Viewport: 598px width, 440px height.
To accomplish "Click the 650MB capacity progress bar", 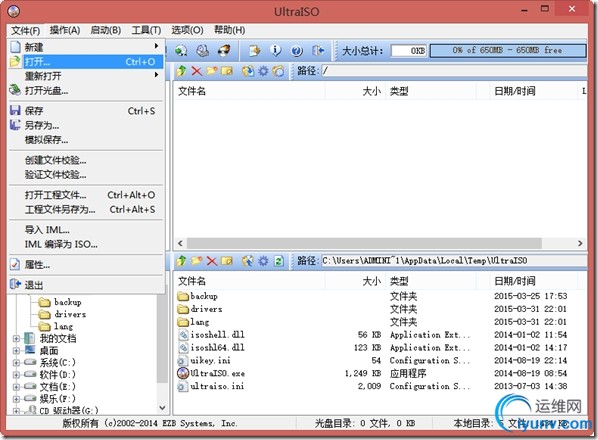I will tap(508, 50).
